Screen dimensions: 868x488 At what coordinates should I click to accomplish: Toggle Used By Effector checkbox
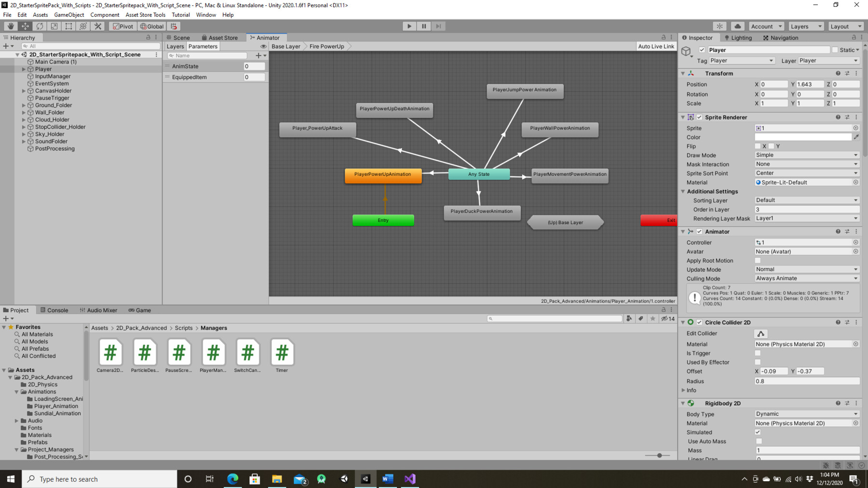(758, 362)
